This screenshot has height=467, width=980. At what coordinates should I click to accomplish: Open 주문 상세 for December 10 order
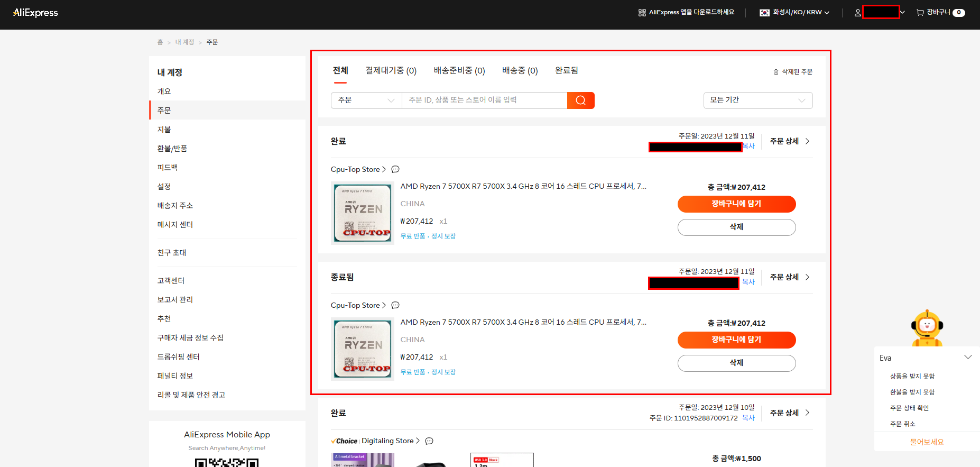(x=790, y=413)
